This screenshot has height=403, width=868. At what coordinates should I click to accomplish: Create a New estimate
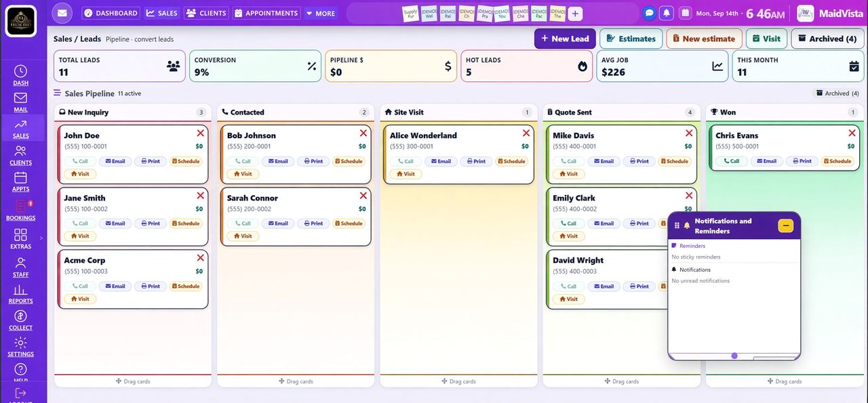pyautogui.click(x=704, y=39)
